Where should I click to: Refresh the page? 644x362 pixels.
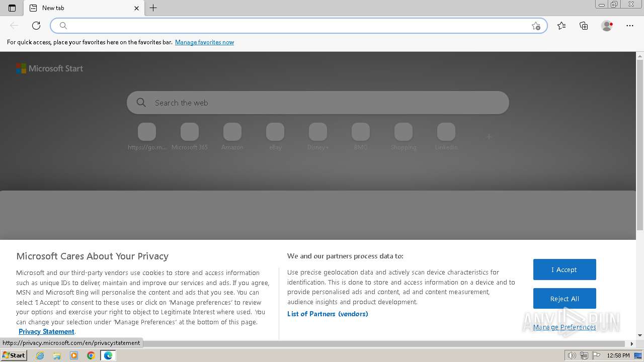[x=36, y=26]
